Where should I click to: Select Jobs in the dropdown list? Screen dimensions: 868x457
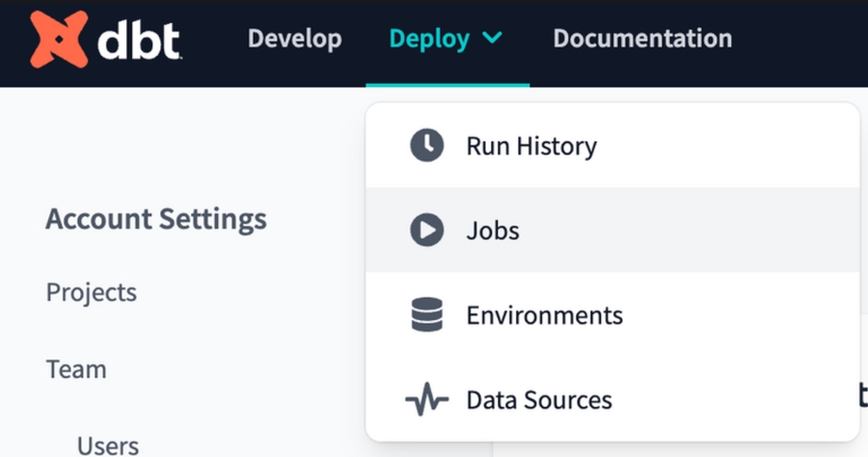[x=492, y=231]
